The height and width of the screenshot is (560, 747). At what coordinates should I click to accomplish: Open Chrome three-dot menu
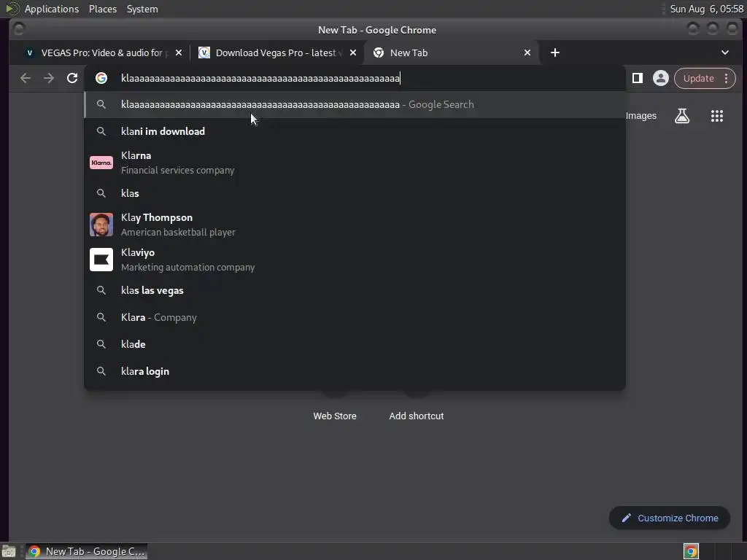pos(726,78)
